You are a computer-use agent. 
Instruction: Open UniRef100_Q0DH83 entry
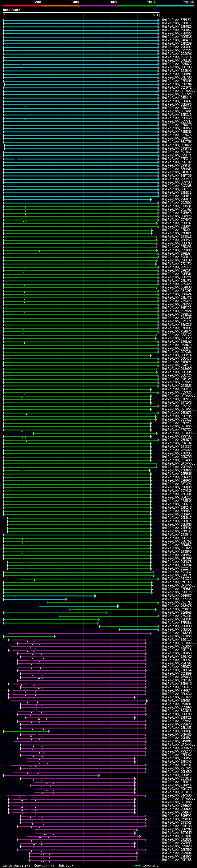coord(177,626)
